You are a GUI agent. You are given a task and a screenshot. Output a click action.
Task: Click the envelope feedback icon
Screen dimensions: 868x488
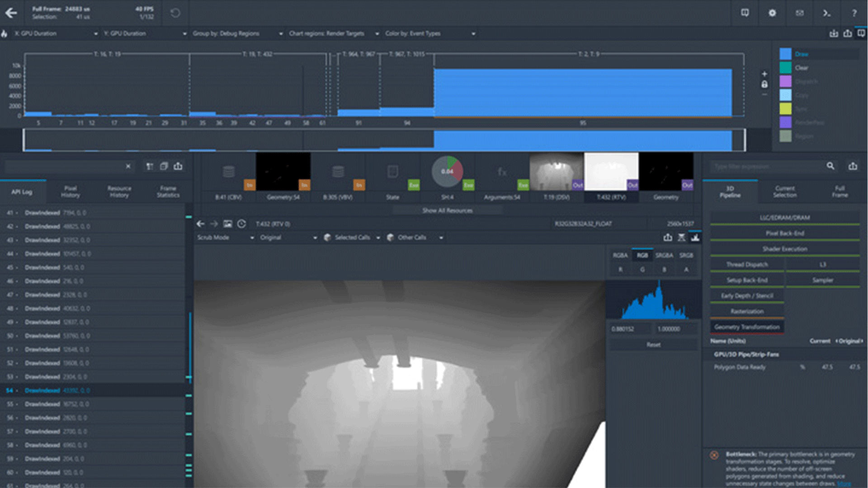pyautogui.click(x=800, y=13)
